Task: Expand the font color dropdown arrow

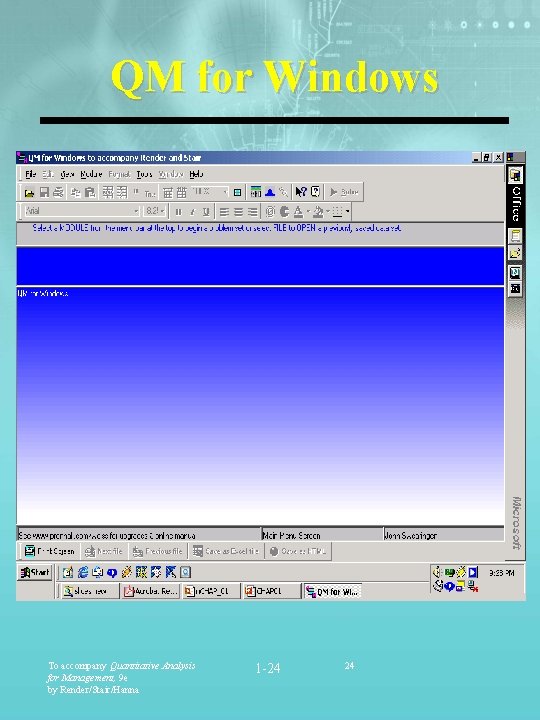Action: tap(308, 211)
